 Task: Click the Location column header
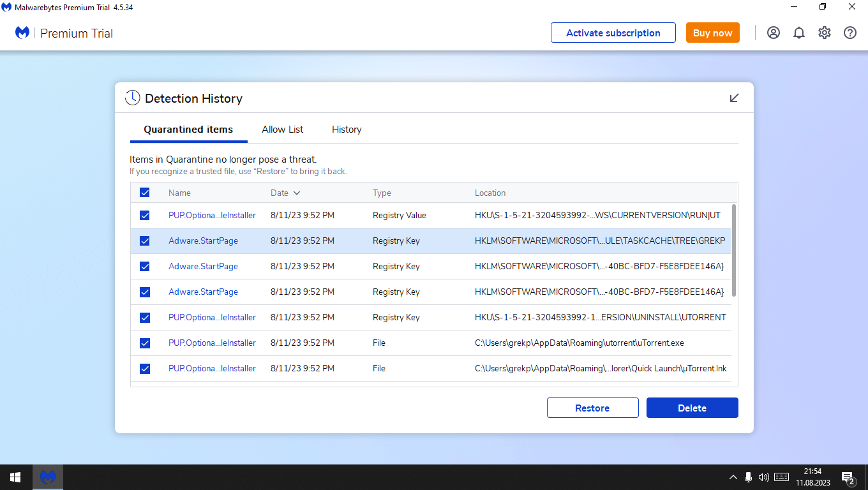[x=490, y=193]
